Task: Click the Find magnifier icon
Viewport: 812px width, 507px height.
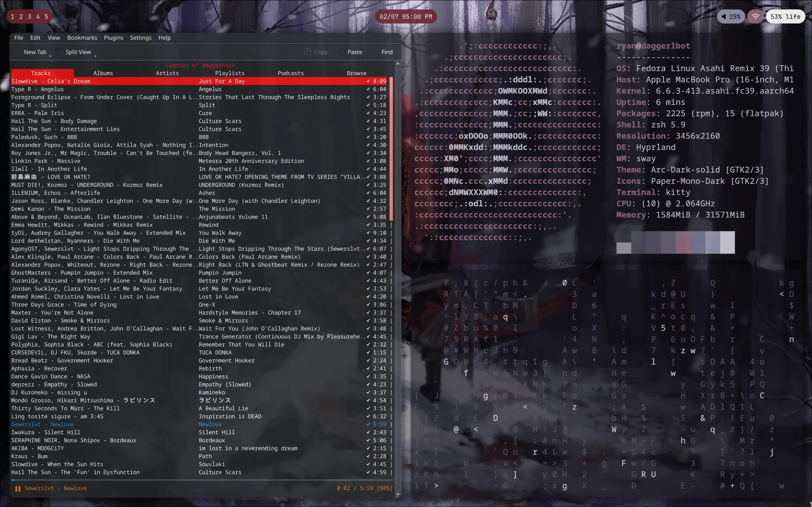Action: coord(375,52)
